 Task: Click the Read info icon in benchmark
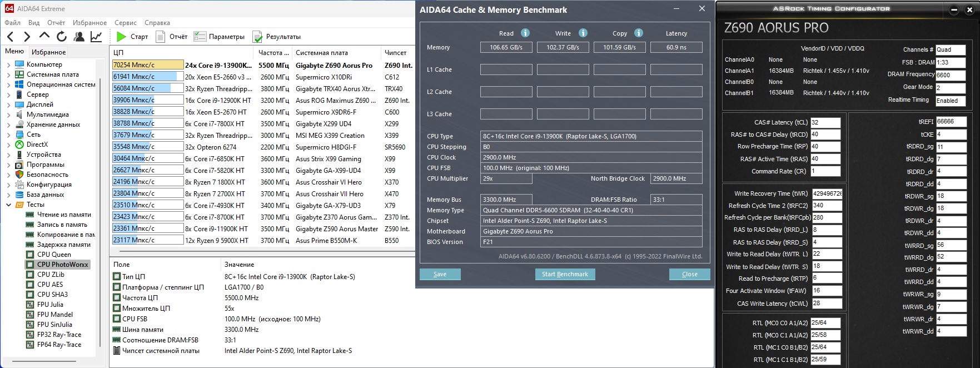coord(525,33)
